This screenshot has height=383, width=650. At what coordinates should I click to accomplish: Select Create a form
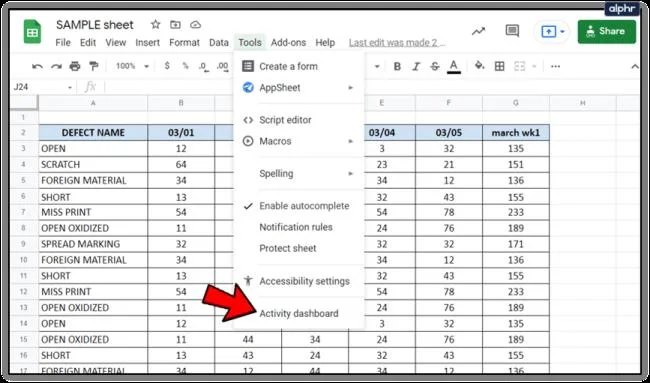298,66
